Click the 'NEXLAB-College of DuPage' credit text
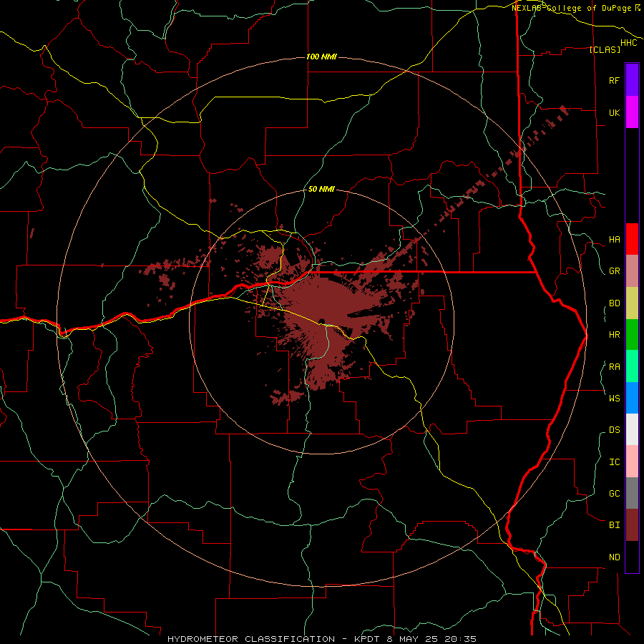This screenshot has width=644, height=644. 572,8
